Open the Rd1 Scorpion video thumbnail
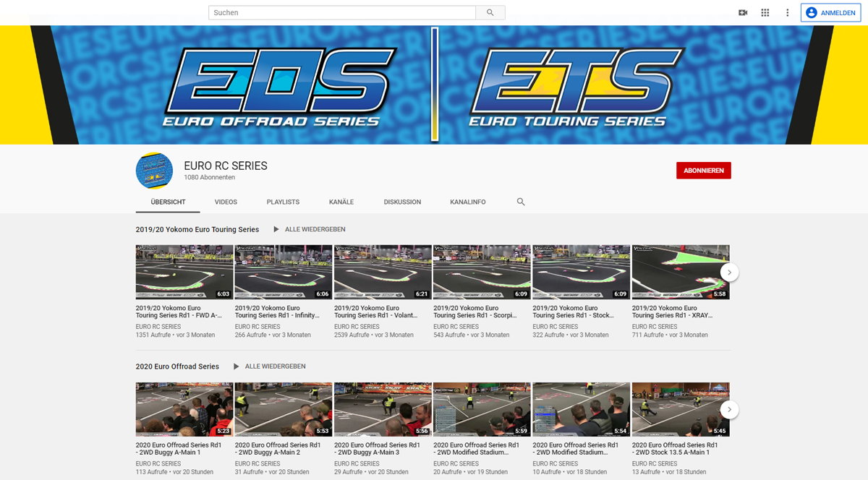The height and width of the screenshot is (480, 868). coord(482,272)
